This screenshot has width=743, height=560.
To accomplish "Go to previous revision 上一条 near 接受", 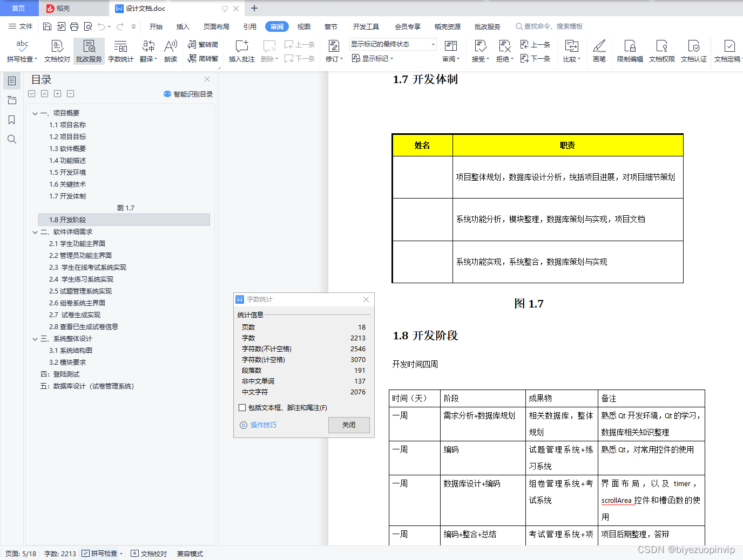I will pos(535,45).
